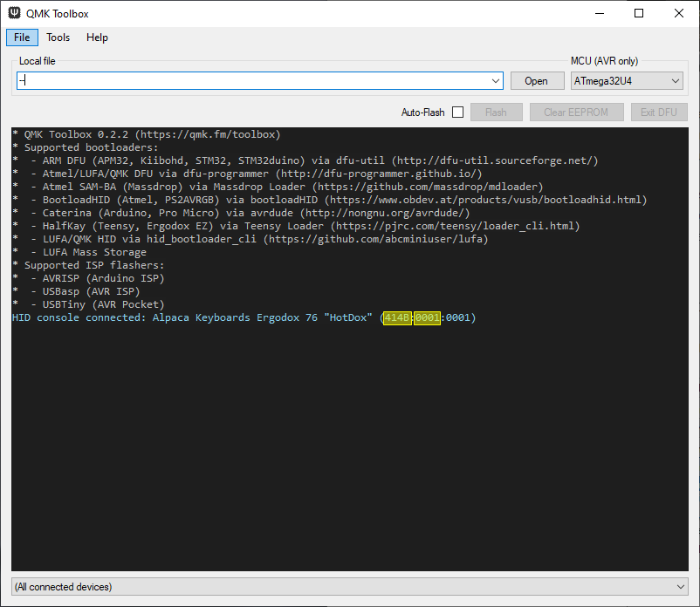700x607 pixels.
Task: Open the Help menu
Action: click(x=97, y=38)
